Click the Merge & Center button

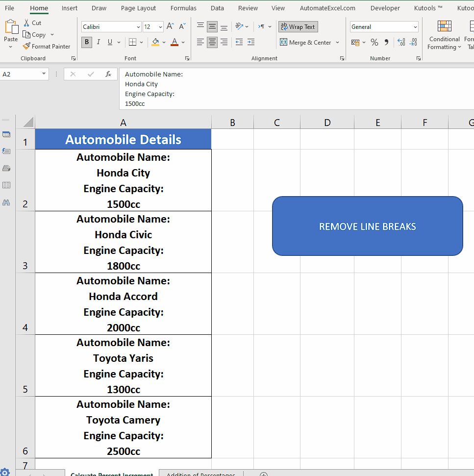click(305, 43)
